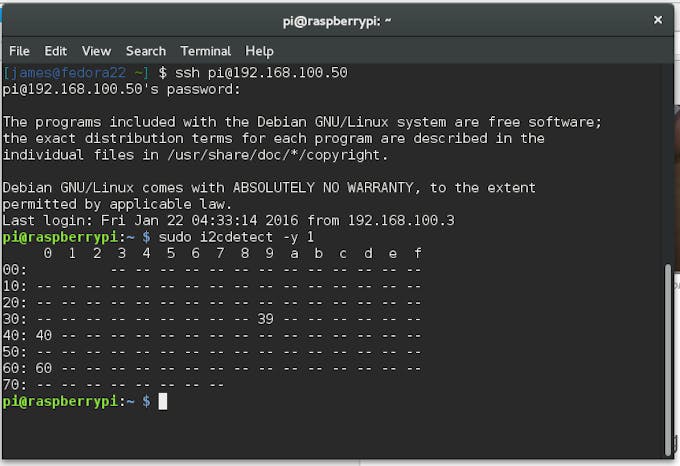
Task: Click the detected address 40 in the grid
Action: point(43,336)
